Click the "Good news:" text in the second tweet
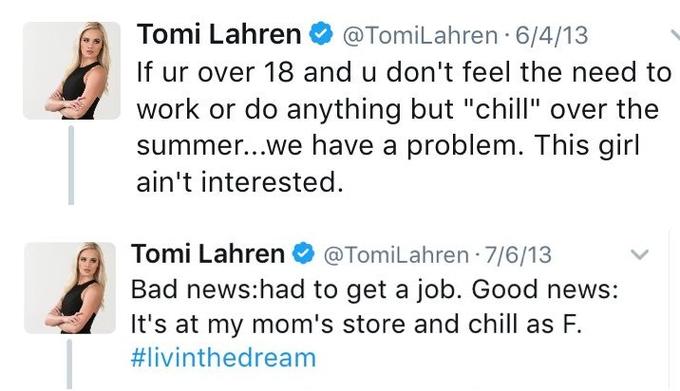The height and width of the screenshot is (391, 680). tap(545, 290)
